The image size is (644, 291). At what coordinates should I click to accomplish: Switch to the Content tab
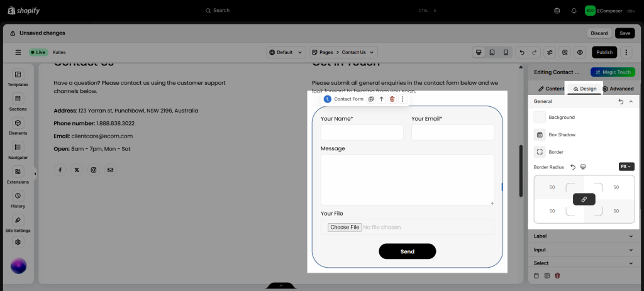551,89
